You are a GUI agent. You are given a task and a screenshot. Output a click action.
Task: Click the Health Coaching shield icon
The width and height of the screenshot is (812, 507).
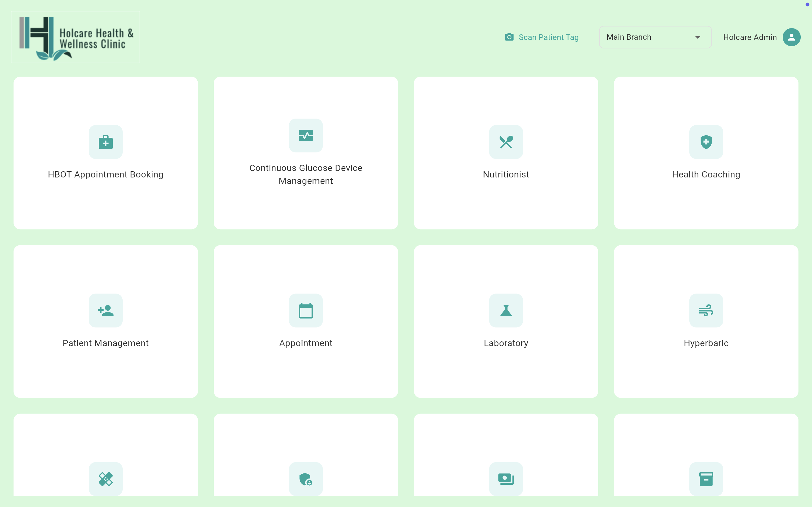click(706, 142)
